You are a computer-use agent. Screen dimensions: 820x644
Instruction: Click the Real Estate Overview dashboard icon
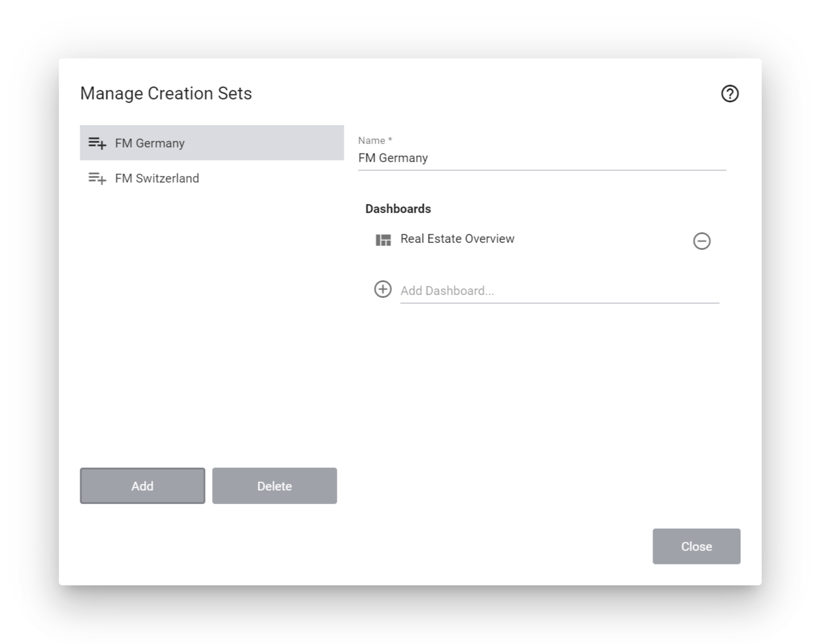pos(383,240)
